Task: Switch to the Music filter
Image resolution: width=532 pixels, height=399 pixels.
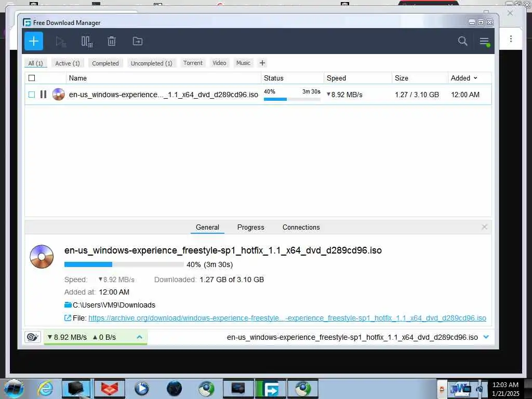Action: click(243, 63)
